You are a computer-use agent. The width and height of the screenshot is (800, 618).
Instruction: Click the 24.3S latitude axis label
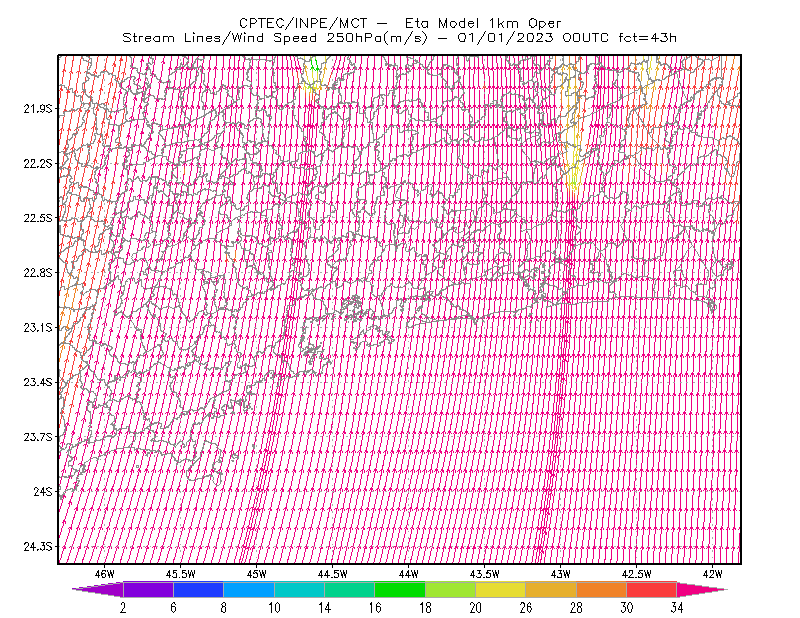click(x=38, y=547)
